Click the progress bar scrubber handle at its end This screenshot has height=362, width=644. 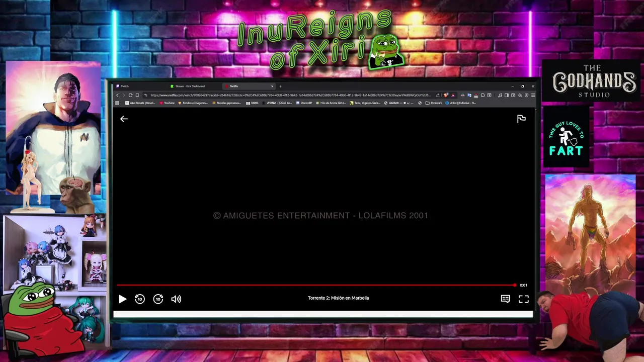[515, 285]
